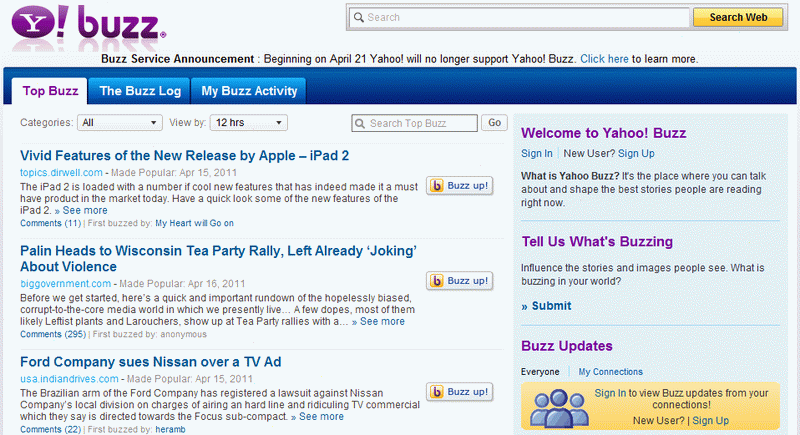800x435 pixels.
Task: Click See more on the Palin story
Action: pos(378,322)
